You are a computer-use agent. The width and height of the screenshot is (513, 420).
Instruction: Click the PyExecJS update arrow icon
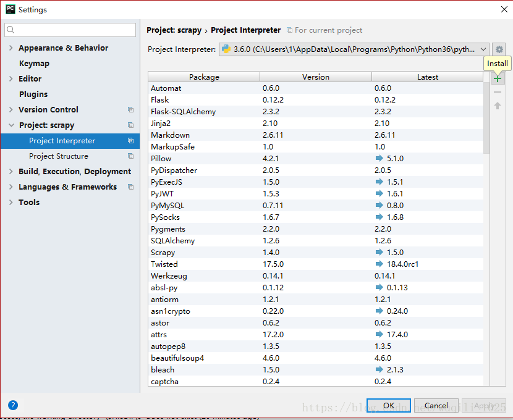click(379, 182)
